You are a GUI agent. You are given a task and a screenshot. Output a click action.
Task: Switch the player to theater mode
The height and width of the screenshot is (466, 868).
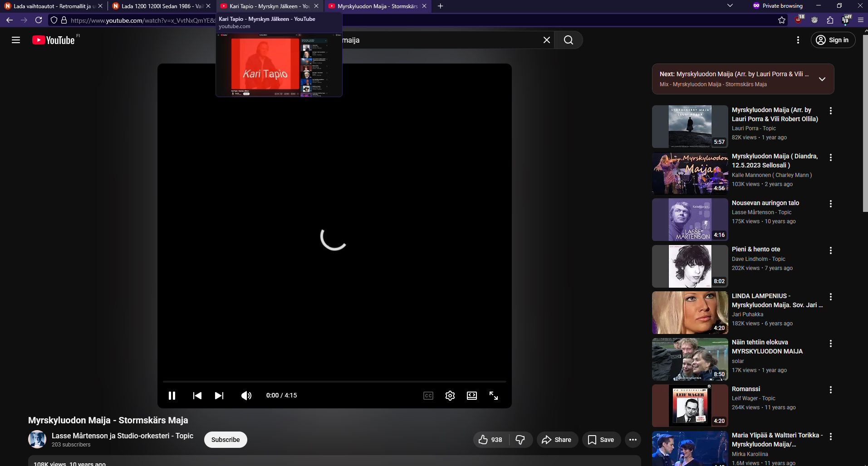click(x=472, y=396)
